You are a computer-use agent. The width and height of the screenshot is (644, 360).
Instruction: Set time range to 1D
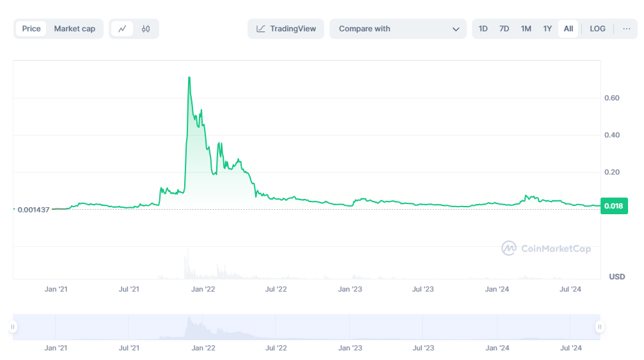[483, 29]
